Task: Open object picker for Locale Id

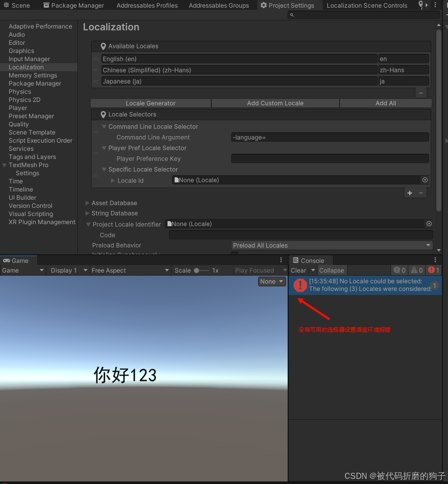Action: pyautogui.click(x=425, y=180)
